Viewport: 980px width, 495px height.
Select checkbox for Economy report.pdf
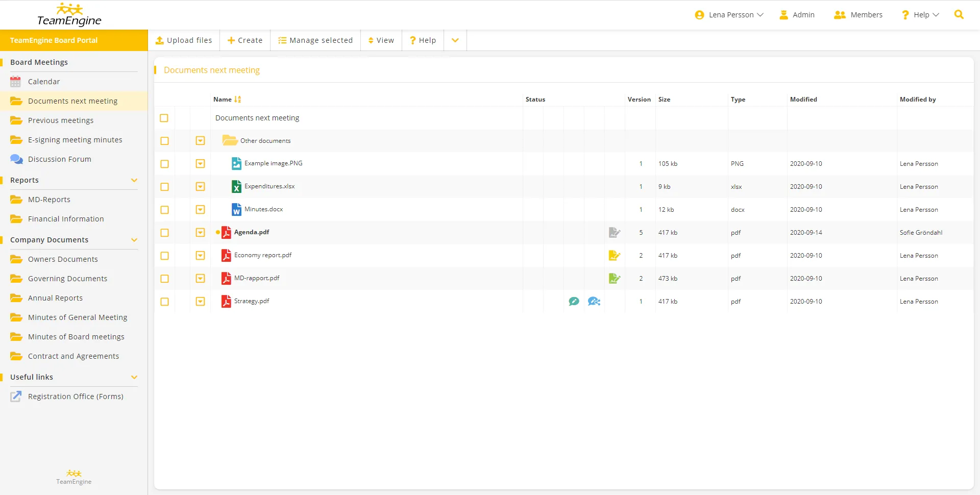(x=164, y=256)
